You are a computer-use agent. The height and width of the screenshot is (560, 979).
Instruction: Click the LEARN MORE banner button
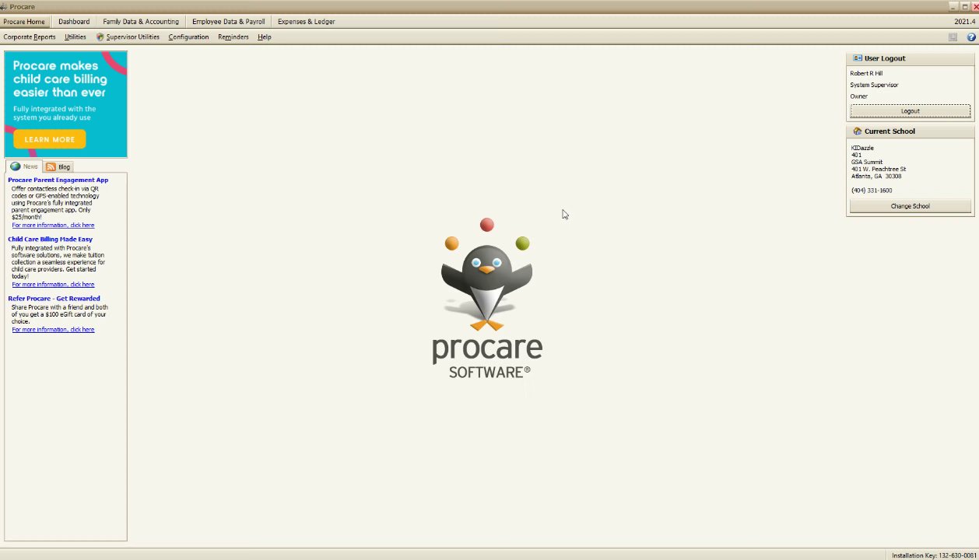coord(49,140)
